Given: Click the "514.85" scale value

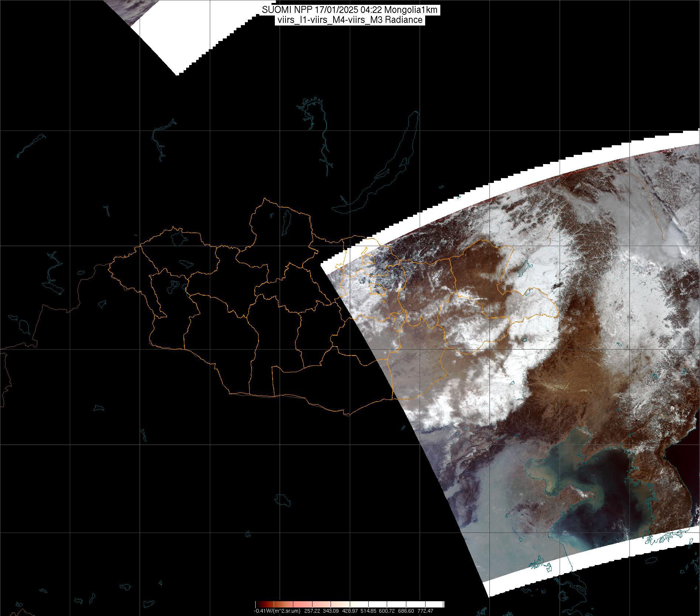Looking at the screenshot, I should point(368,611).
